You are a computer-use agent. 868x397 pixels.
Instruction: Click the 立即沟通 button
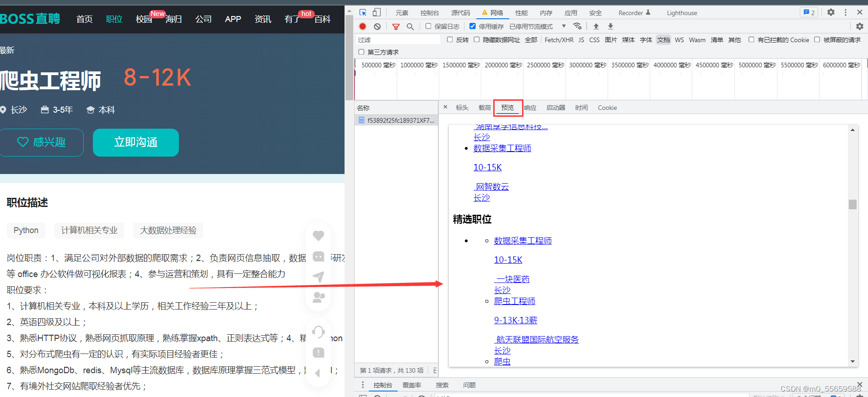(x=136, y=142)
